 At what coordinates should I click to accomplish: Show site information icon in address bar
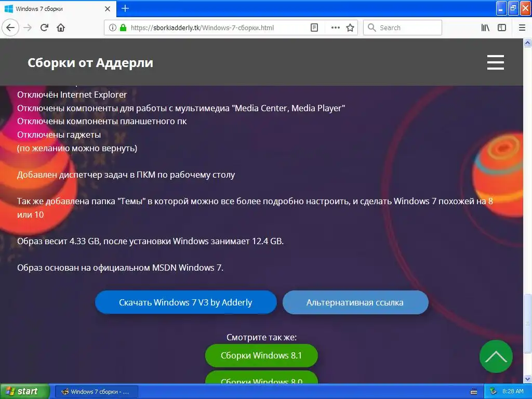tap(112, 28)
